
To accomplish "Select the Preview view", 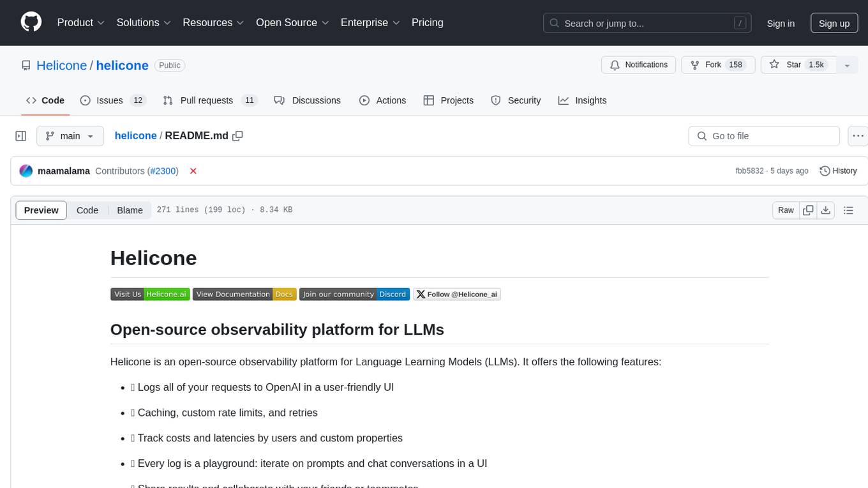I will (41, 210).
